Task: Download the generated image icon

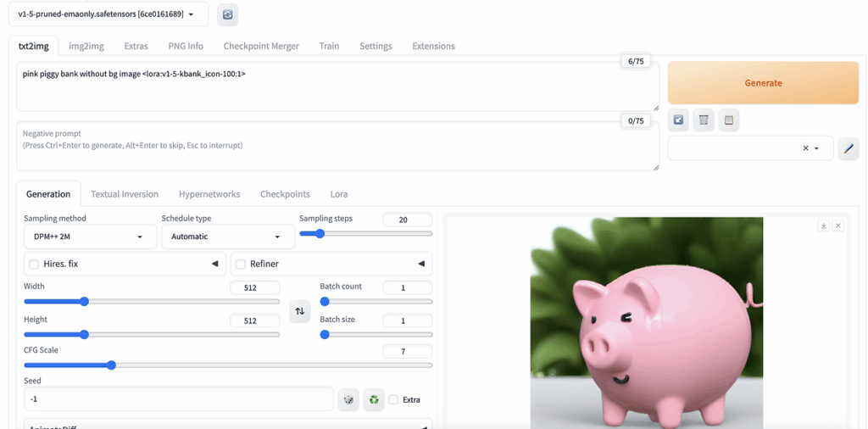Action: point(823,226)
